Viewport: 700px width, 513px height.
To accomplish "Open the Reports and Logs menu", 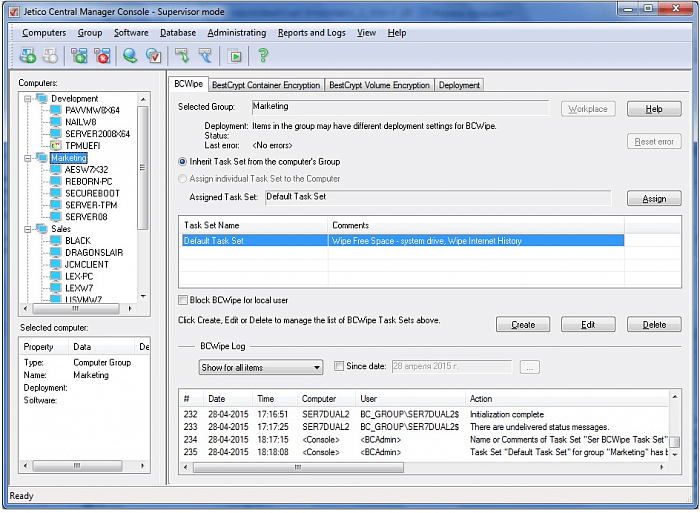I will 312,33.
